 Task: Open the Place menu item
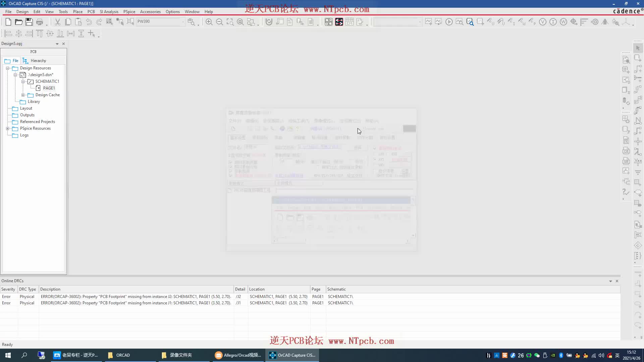77,11
